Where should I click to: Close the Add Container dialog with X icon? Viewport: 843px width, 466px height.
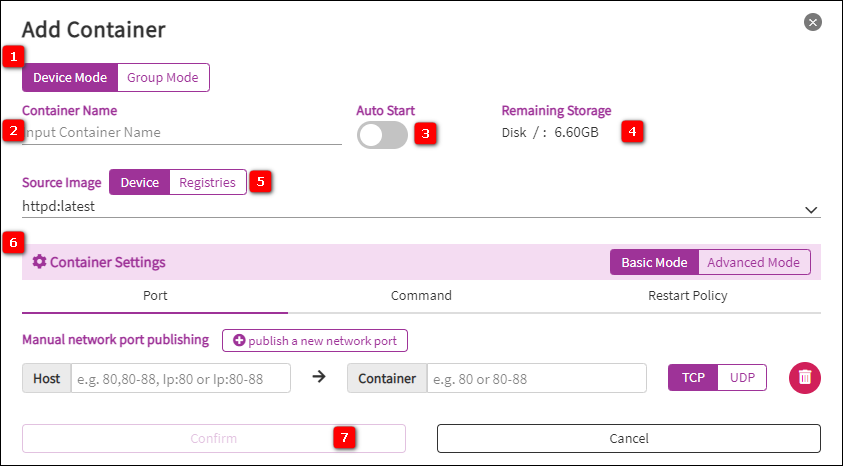click(812, 22)
